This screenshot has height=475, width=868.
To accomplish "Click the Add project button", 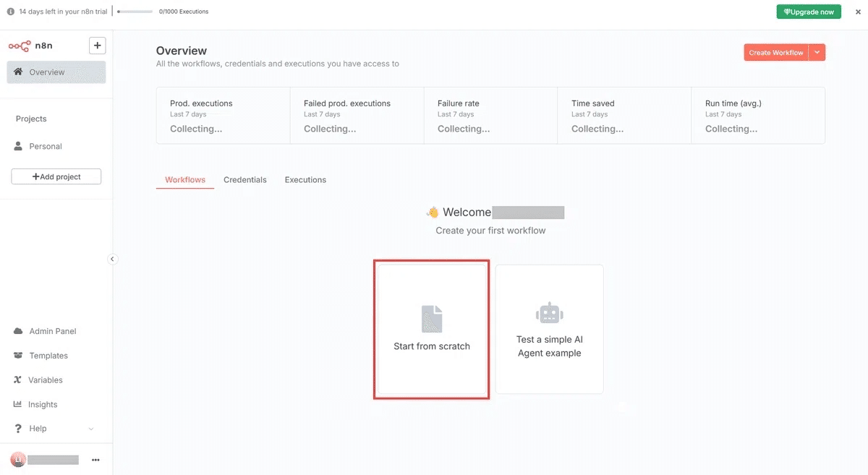I will [56, 176].
